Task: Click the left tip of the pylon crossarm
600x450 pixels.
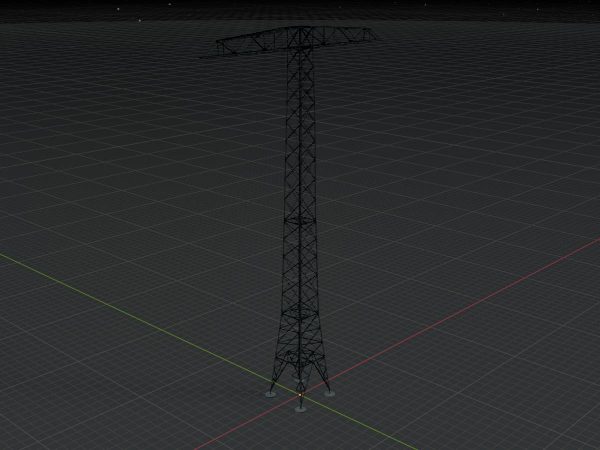Action: click(x=219, y=44)
